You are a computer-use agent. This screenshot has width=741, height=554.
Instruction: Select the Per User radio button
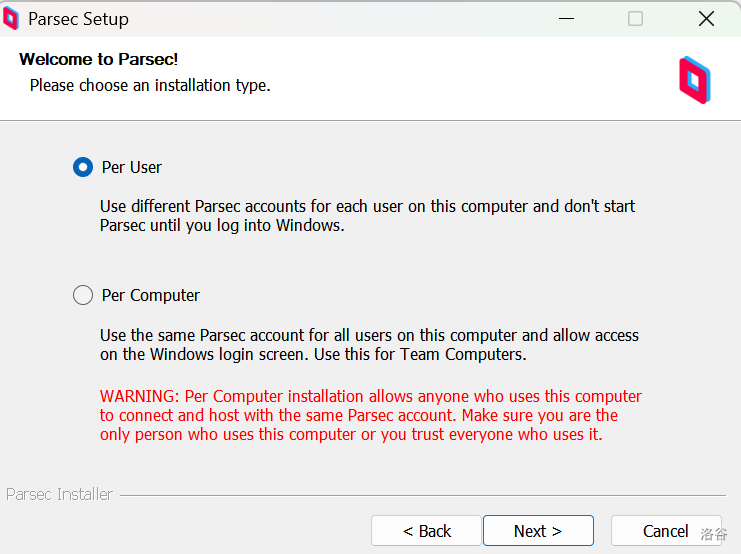(x=83, y=167)
